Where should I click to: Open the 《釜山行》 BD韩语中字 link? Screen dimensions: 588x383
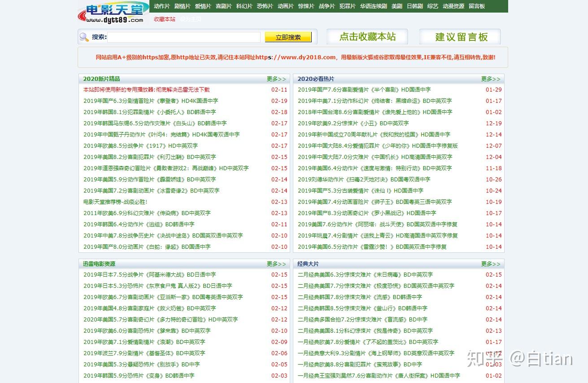[x=362, y=308]
